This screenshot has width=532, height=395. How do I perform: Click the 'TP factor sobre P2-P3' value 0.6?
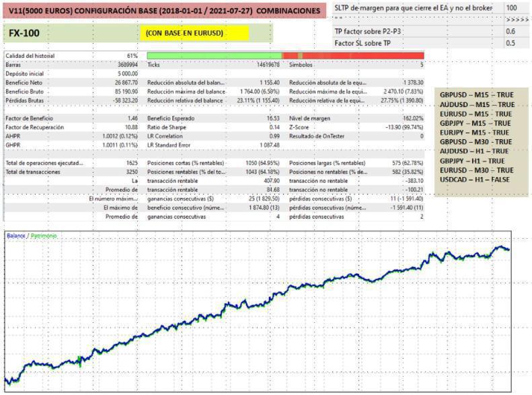point(510,31)
